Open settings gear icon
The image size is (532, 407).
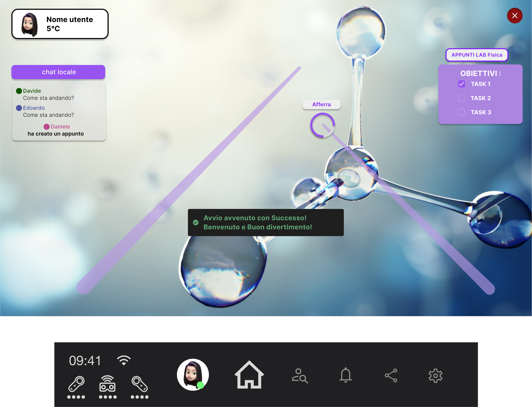coord(435,376)
